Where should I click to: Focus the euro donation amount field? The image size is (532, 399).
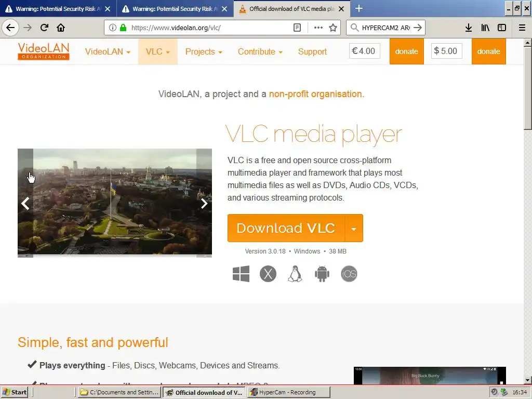(x=364, y=51)
